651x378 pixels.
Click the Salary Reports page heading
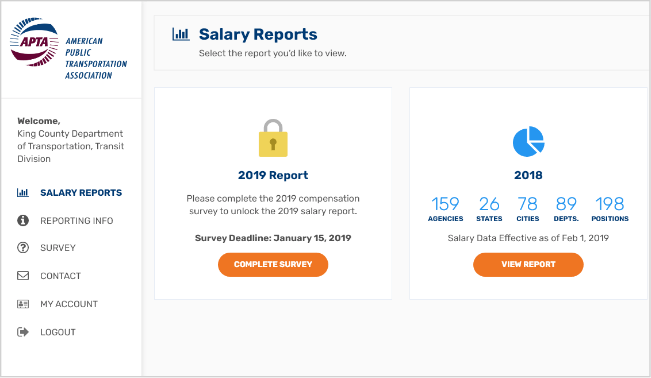point(258,34)
